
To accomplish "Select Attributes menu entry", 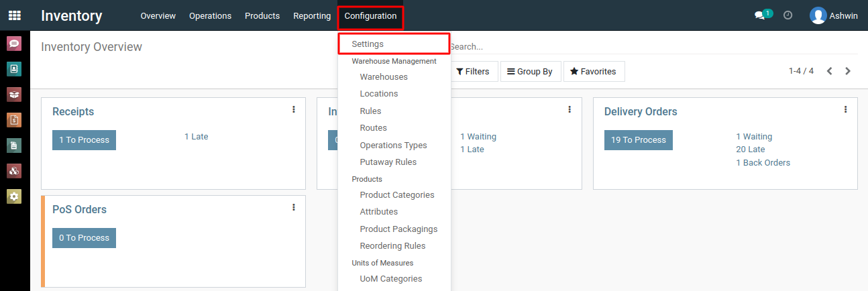I will [x=378, y=212].
